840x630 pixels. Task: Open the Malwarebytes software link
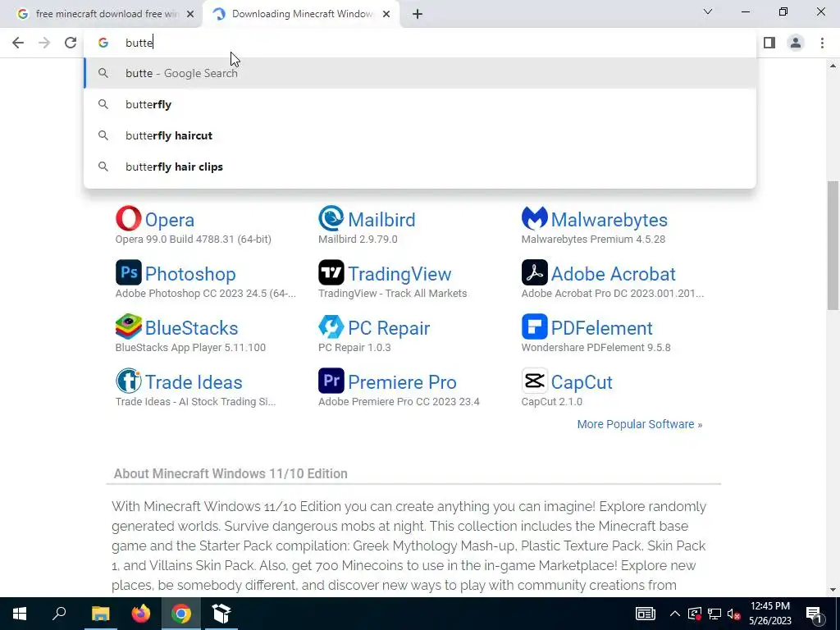click(609, 220)
